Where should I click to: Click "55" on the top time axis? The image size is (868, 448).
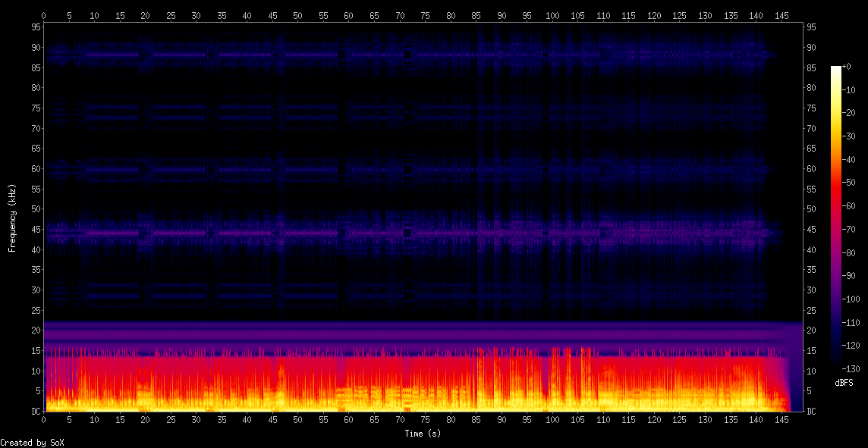323,16
